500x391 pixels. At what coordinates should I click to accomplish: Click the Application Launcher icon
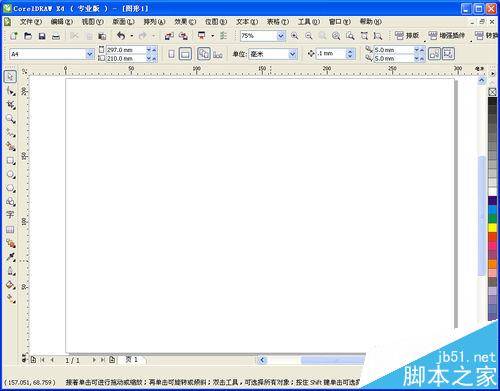click(201, 36)
